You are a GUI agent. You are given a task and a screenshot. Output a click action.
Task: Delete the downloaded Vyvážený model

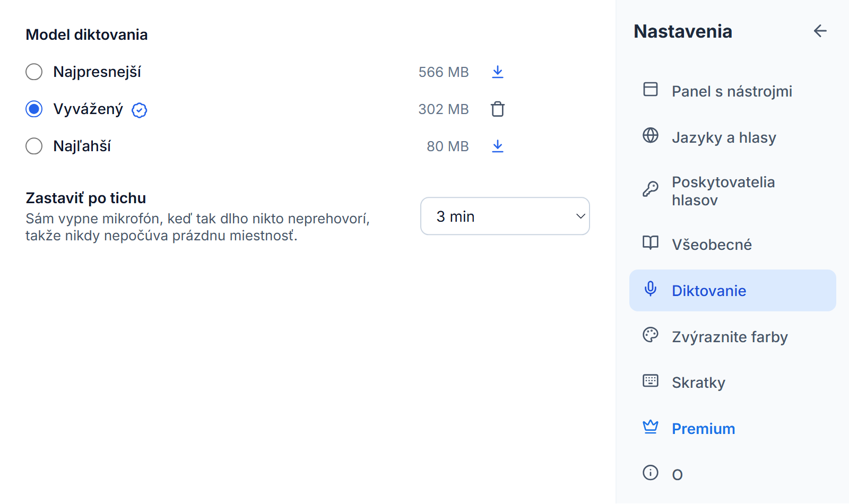(497, 109)
